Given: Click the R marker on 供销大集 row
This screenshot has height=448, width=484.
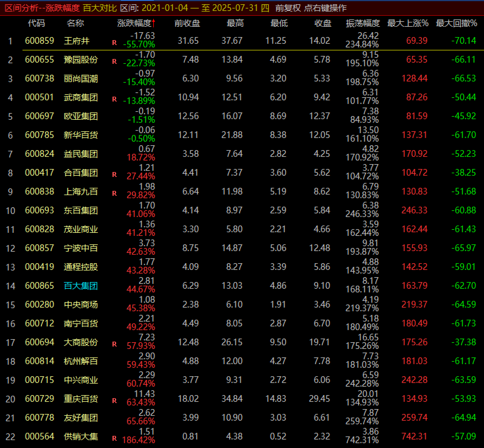Looking at the screenshot, I should 114,439.
